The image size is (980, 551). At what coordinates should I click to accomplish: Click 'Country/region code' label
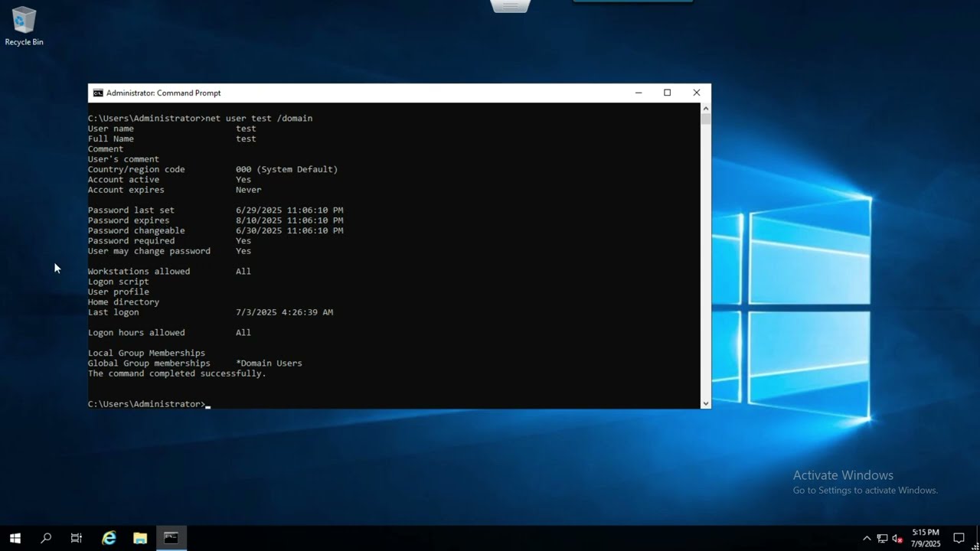(136, 169)
